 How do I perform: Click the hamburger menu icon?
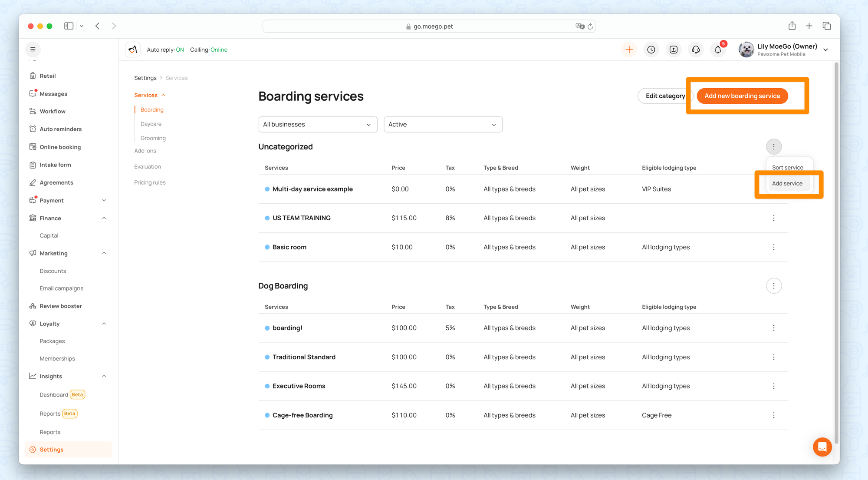pyautogui.click(x=33, y=50)
